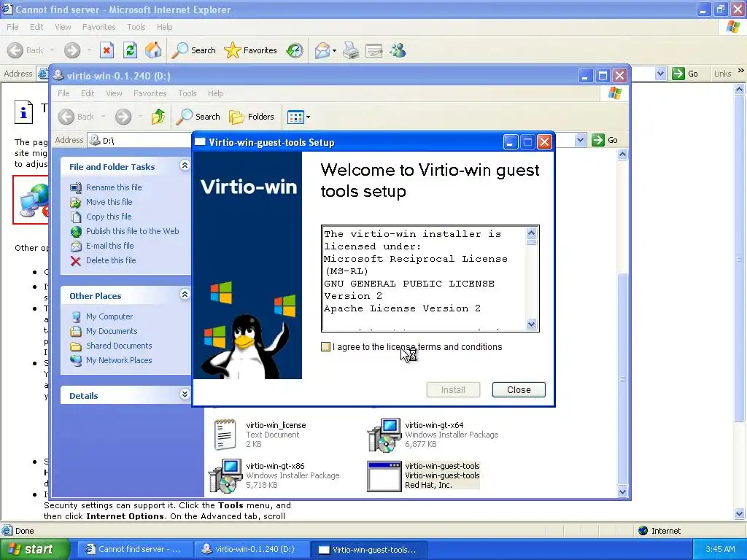Open Edit menu in D: Explorer window
This screenshot has height=560, width=747.
click(88, 93)
